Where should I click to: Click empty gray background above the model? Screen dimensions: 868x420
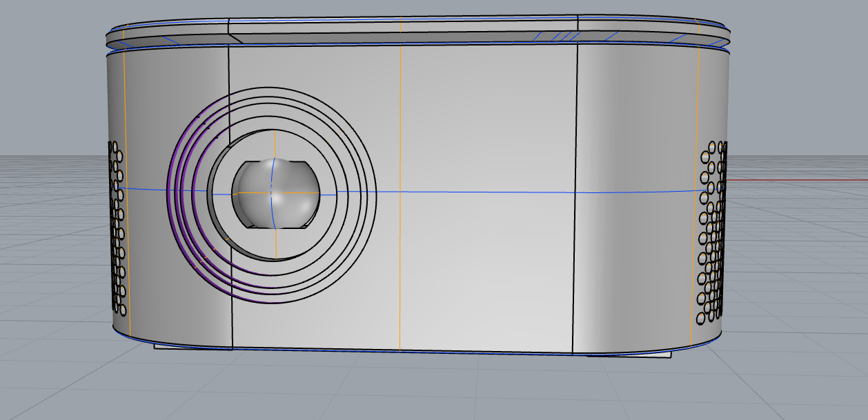pyautogui.click(x=414, y=8)
